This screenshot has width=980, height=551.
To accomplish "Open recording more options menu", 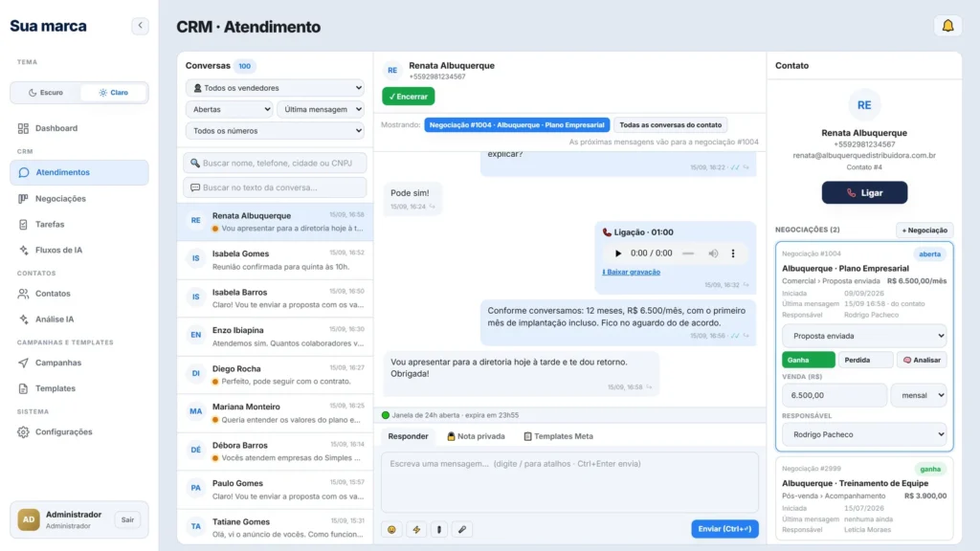I will [733, 253].
